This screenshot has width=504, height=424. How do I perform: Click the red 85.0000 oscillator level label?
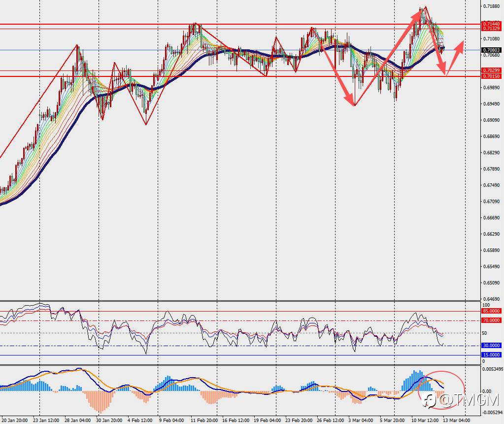click(x=492, y=311)
